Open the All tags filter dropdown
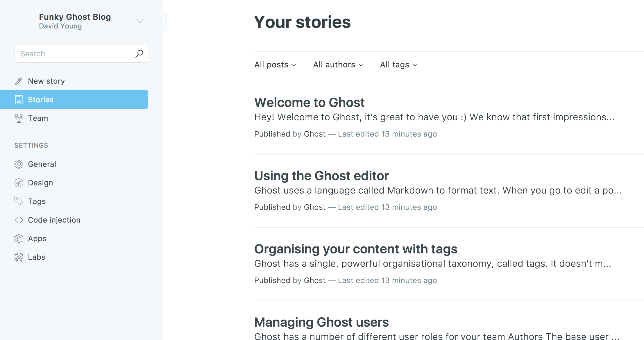This screenshot has height=340, width=644. [398, 65]
